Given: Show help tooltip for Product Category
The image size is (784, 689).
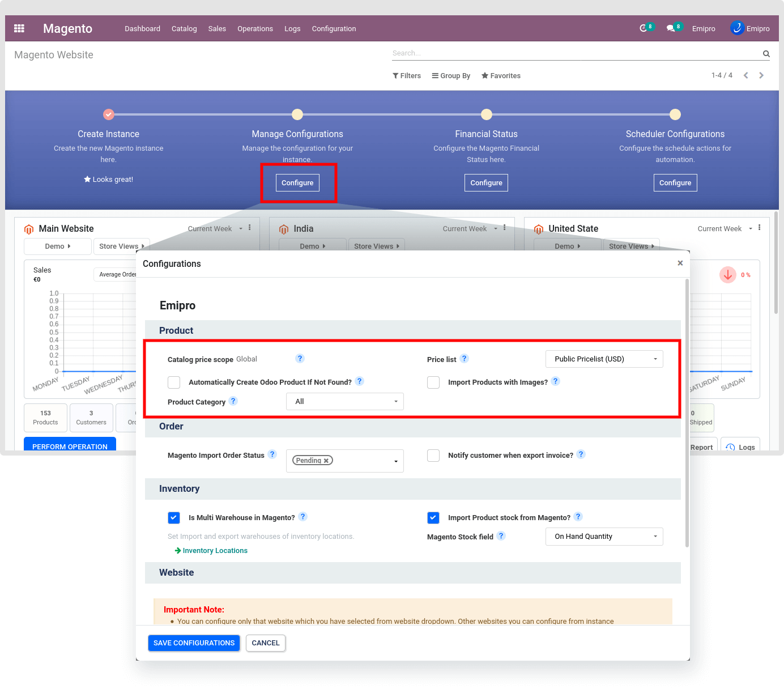Looking at the screenshot, I should click(x=233, y=401).
